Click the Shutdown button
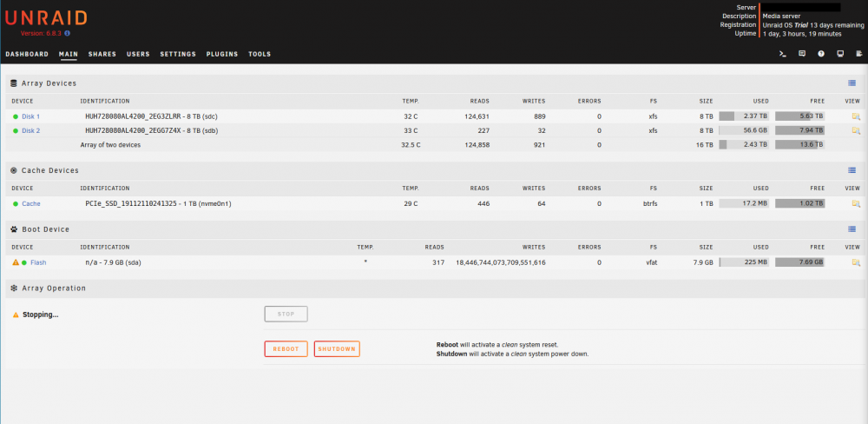This screenshot has width=868, height=424. [x=337, y=349]
